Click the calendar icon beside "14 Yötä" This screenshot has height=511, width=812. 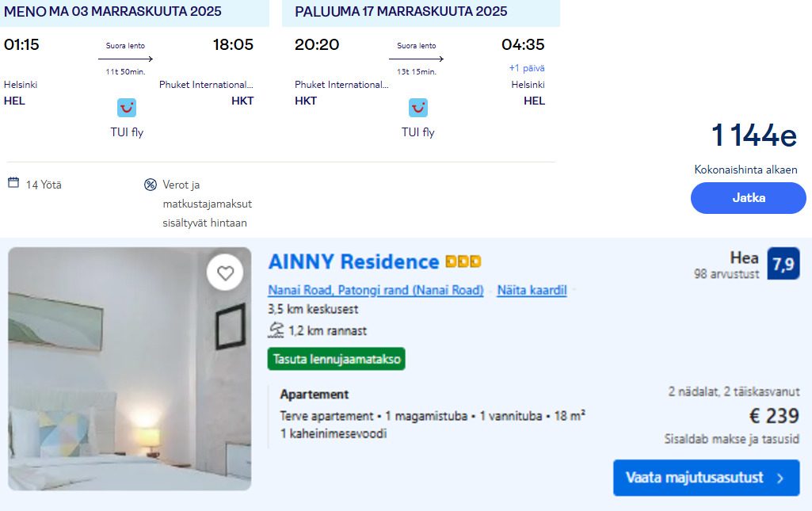click(x=12, y=182)
